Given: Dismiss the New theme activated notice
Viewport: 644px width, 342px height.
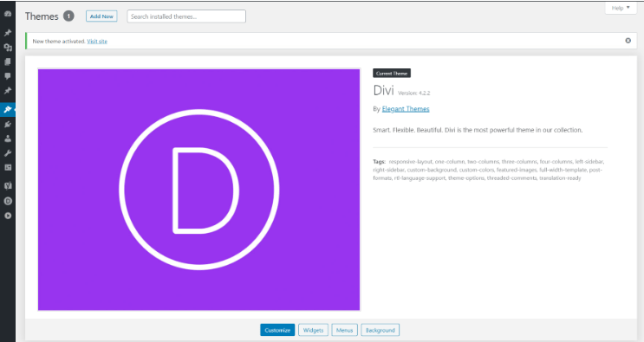Looking at the screenshot, I should 628,41.
